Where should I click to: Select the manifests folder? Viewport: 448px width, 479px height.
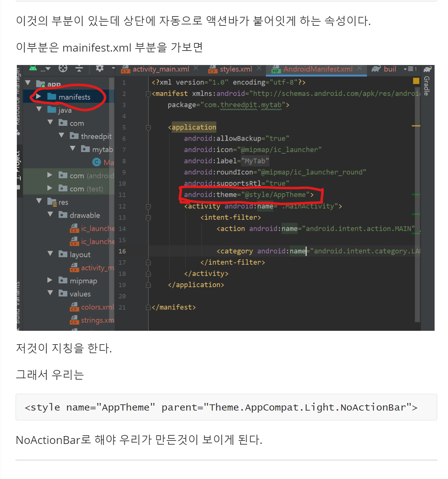coord(69,97)
